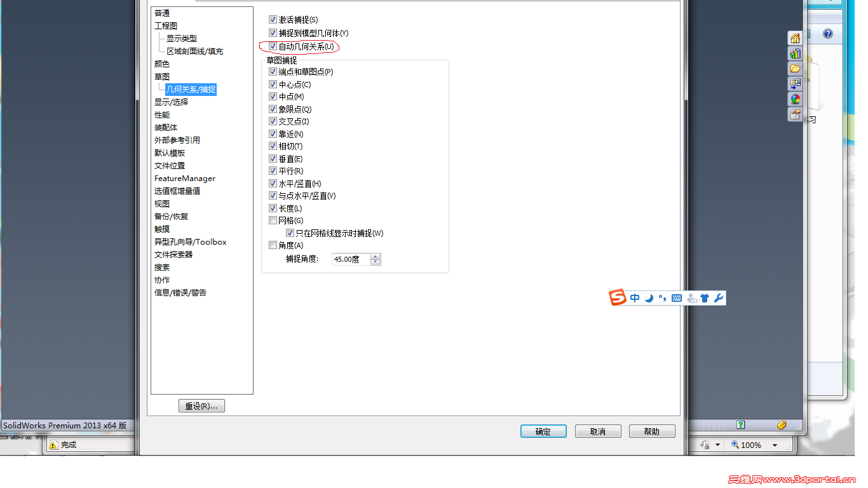Viewport: 868px width, 488px height.
Task: Click the 取消 button
Action: pos(598,431)
